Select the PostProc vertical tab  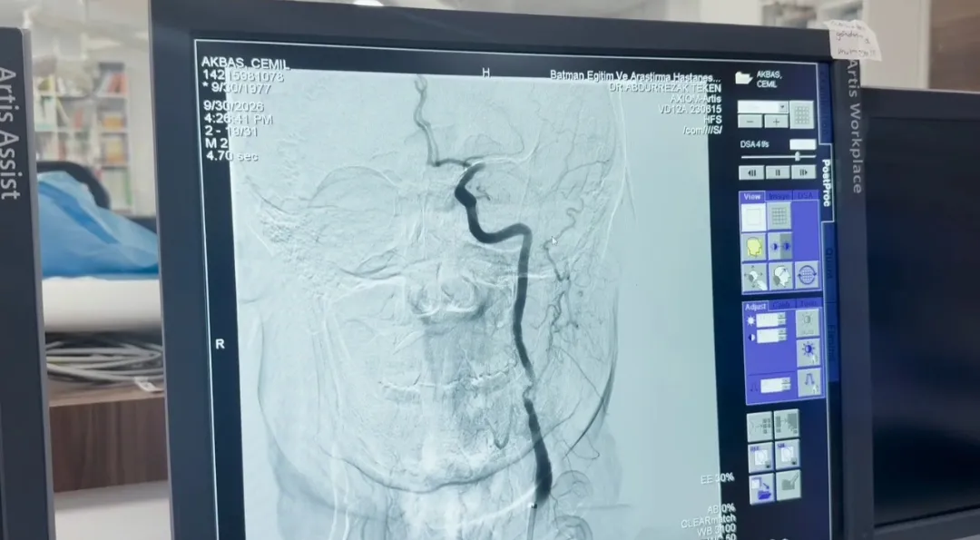[x=826, y=183]
